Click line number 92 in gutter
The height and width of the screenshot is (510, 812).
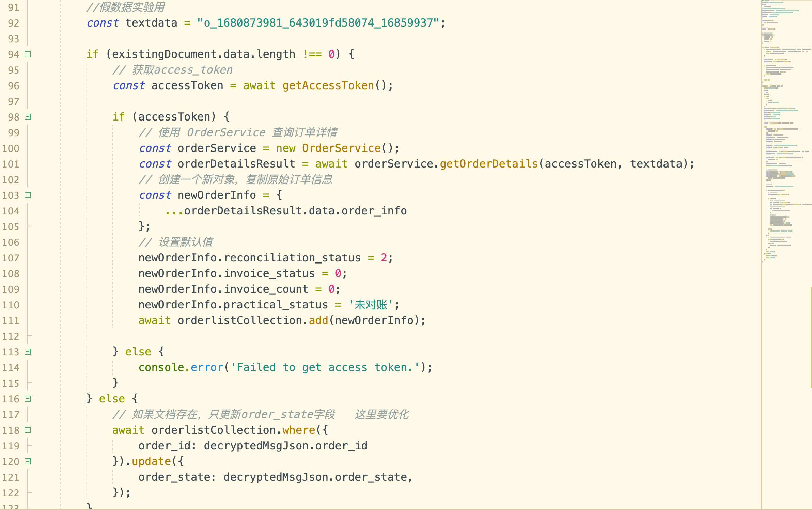point(14,23)
